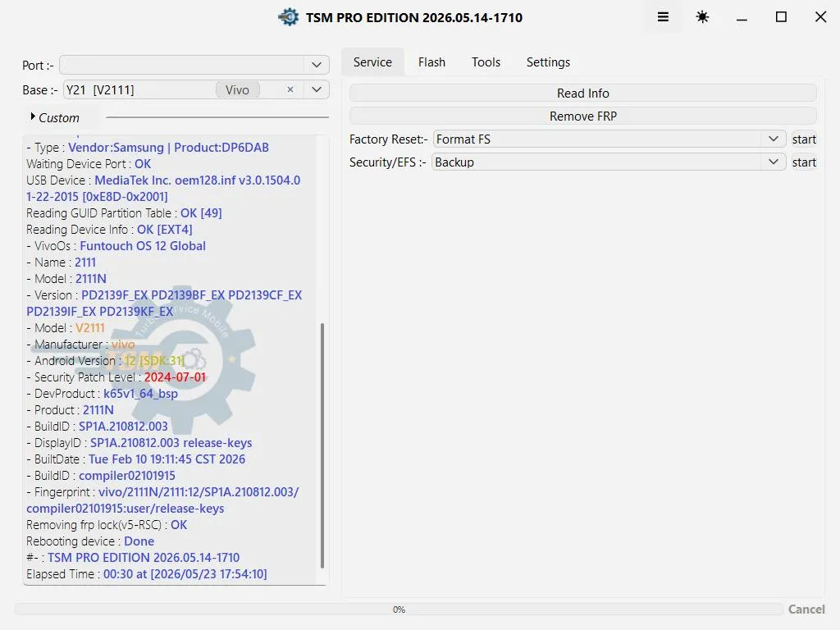
Task: Click the Port combo box field
Action: pyautogui.click(x=194, y=65)
